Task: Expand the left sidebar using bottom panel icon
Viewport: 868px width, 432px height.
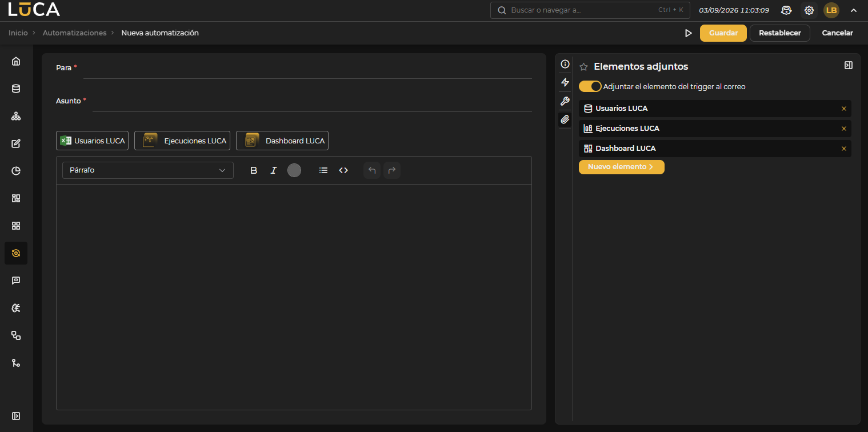Action: (16, 416)
